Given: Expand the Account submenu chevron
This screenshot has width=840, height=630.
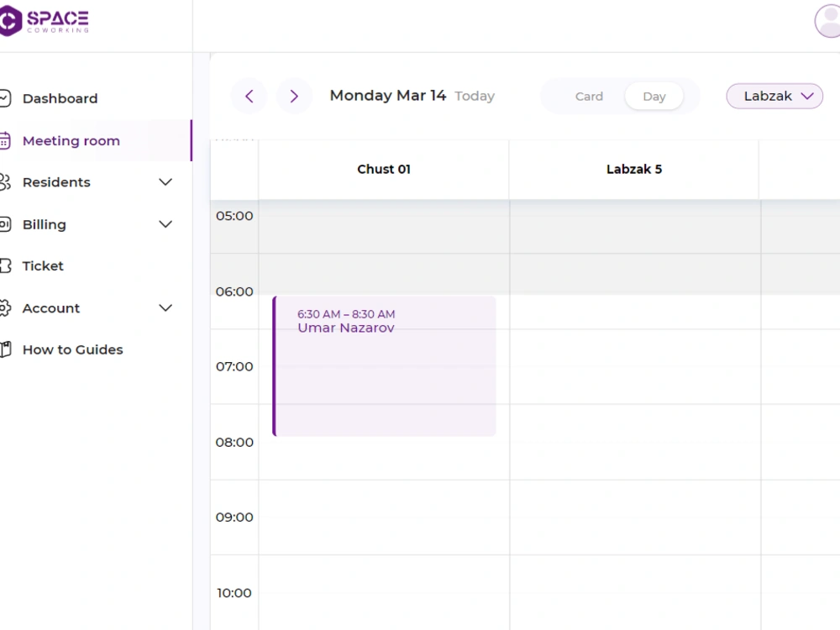Looking at the screenshot, I should coord(165,307).
